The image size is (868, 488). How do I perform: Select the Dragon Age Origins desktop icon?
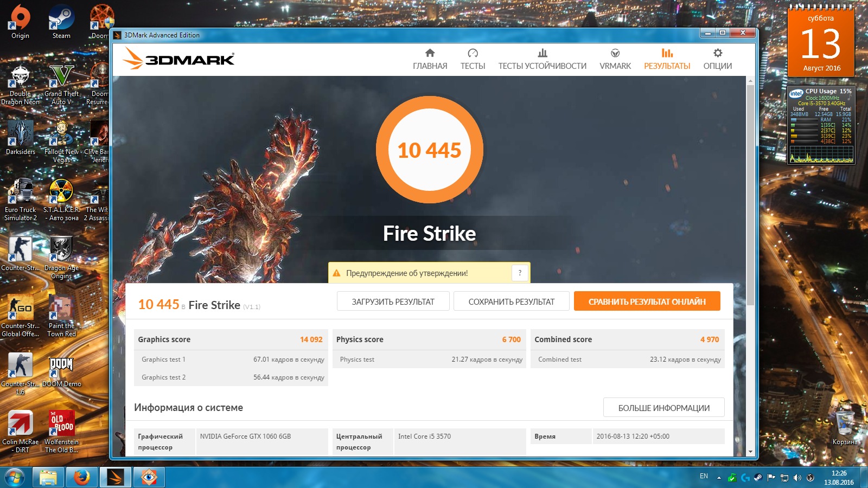point(61,258)
